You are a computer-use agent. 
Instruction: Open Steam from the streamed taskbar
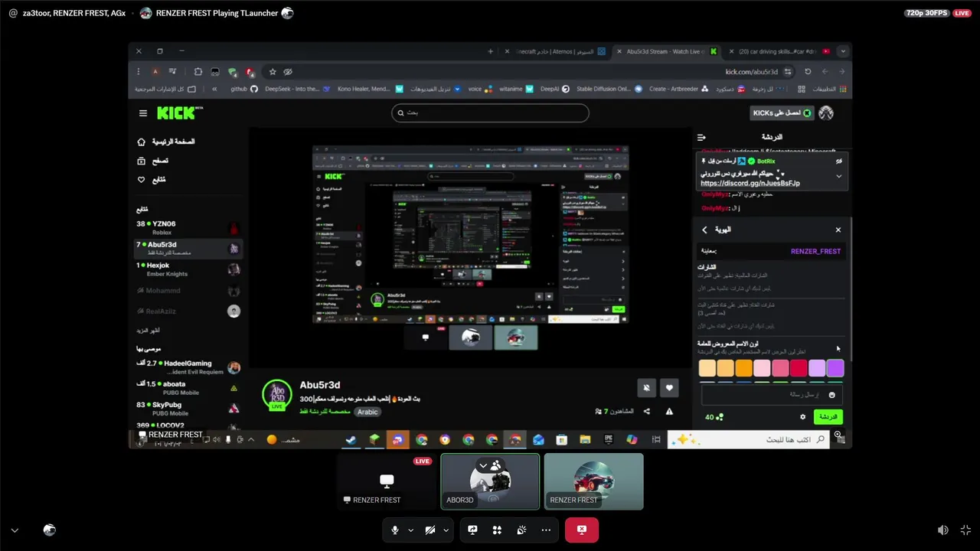click(x=351, y=439)
